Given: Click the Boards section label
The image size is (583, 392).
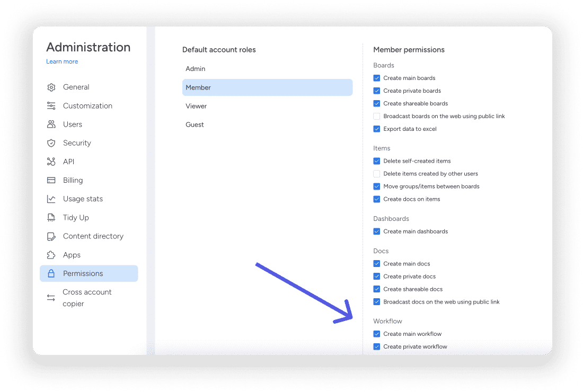Looking at the screenshot, I should (384, 65).
